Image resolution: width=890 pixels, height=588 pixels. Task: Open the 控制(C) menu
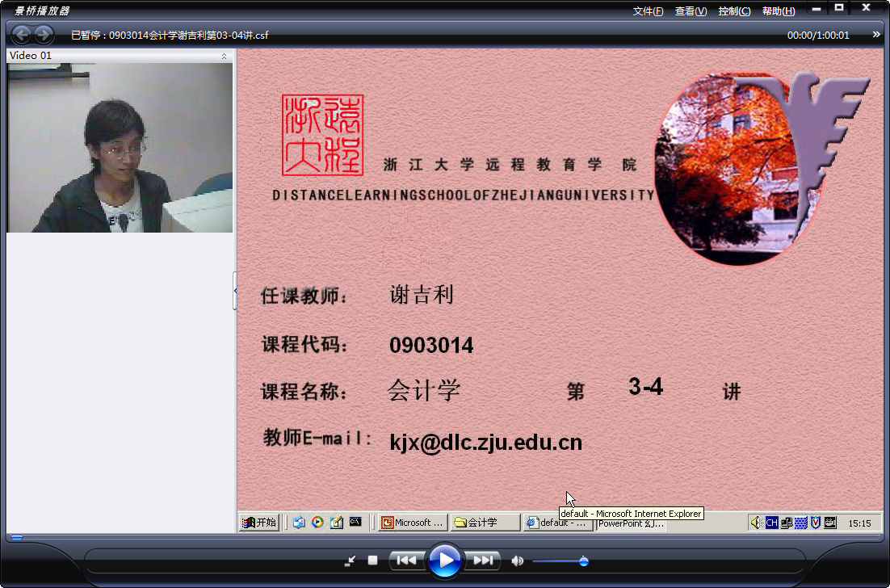[x=734, y=11]
